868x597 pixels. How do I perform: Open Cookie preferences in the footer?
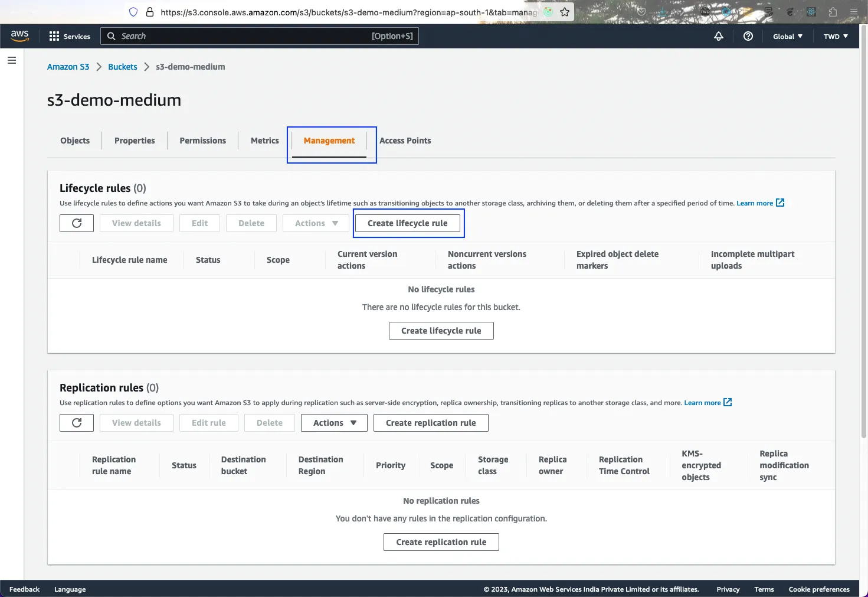pos(819,589)
